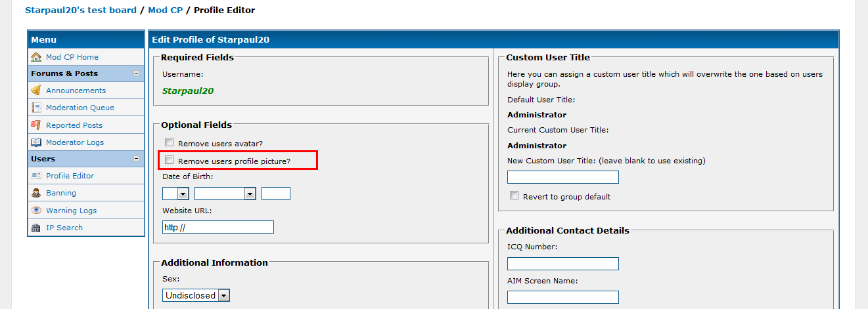Open the birth month dropdown

pos(225,194)
